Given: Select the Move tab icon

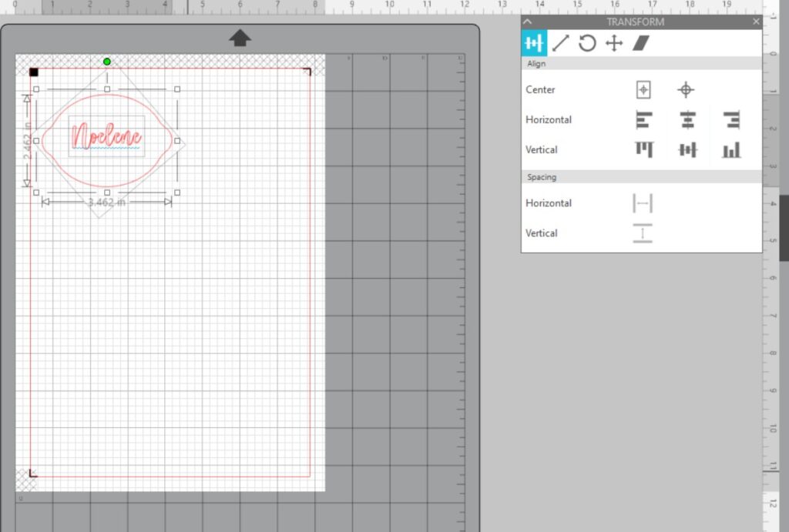Looking at the screenshot, I should tap(613, 43).
